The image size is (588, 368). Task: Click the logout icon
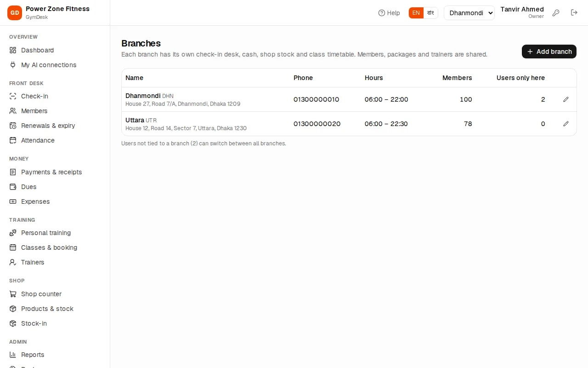coord(574,13)
